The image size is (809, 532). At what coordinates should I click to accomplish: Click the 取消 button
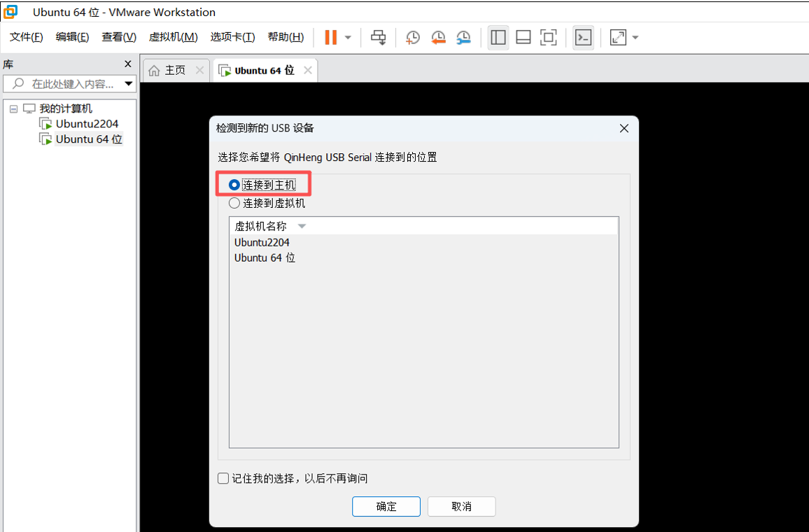coord(462,506)
